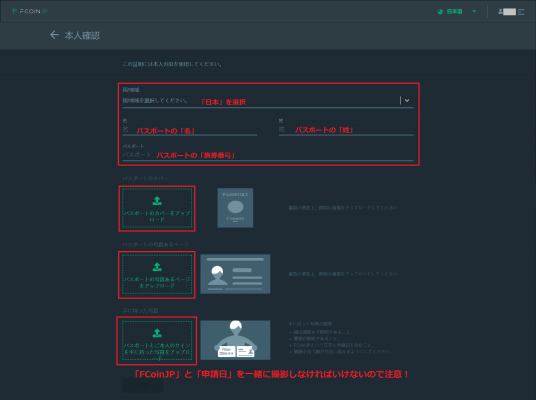
Task: Click the country/region select field
Action: (268, 101)
